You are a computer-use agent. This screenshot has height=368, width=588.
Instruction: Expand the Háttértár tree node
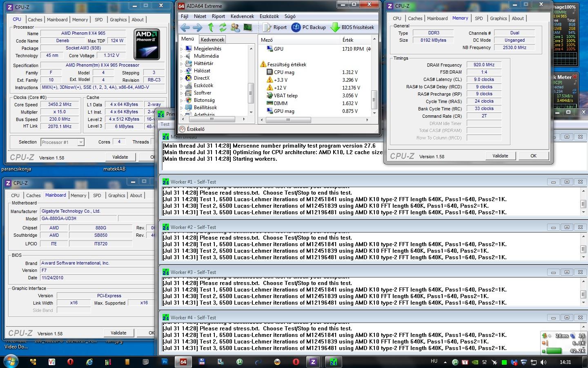point(182,63)
